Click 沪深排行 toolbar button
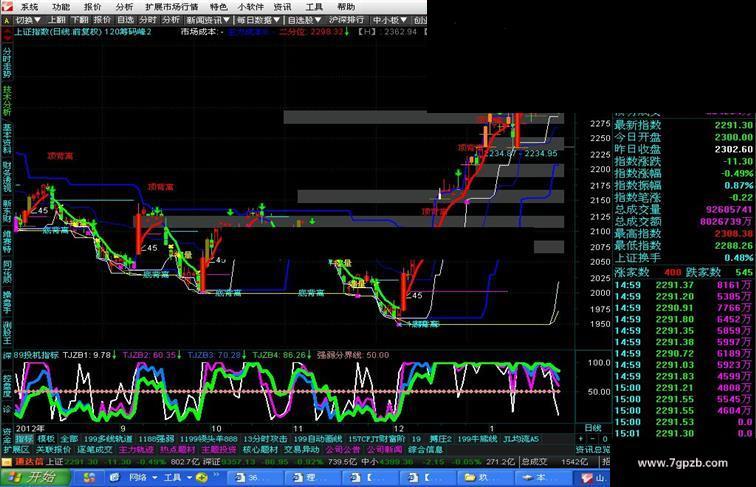Viewport: 756px width, 487px height. 347,20
